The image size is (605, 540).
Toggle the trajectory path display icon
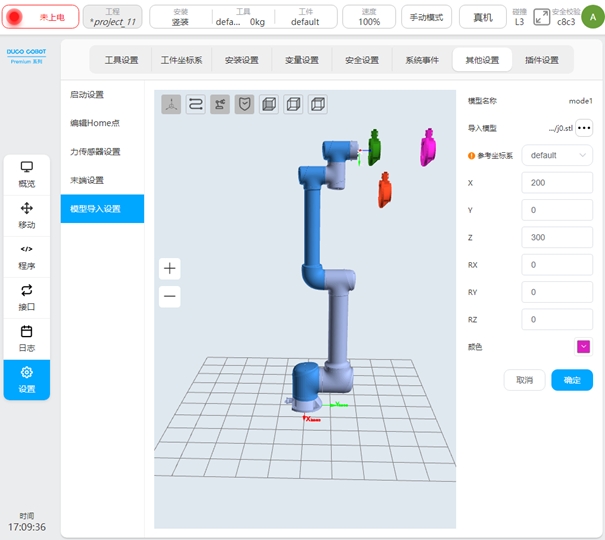pyautogui.click(x=196, y=103)
